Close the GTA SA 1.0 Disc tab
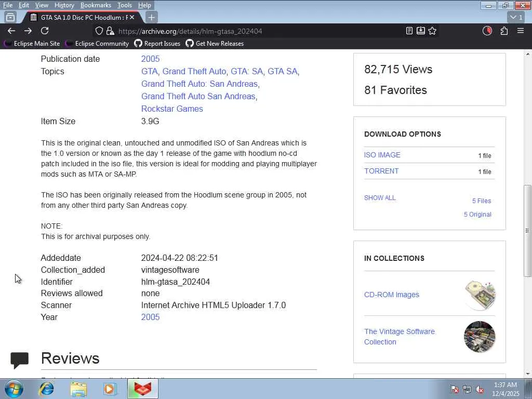 click(132, 17)
